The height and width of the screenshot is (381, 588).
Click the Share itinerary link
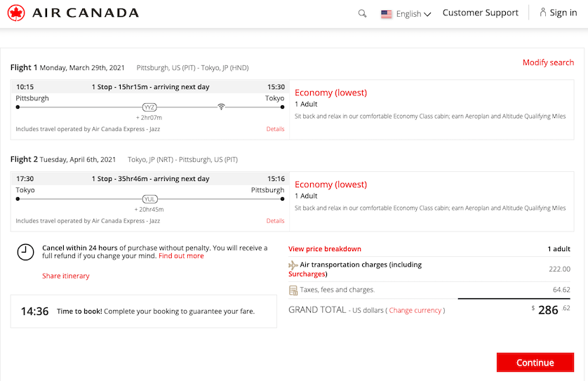[x=66, y=276]
